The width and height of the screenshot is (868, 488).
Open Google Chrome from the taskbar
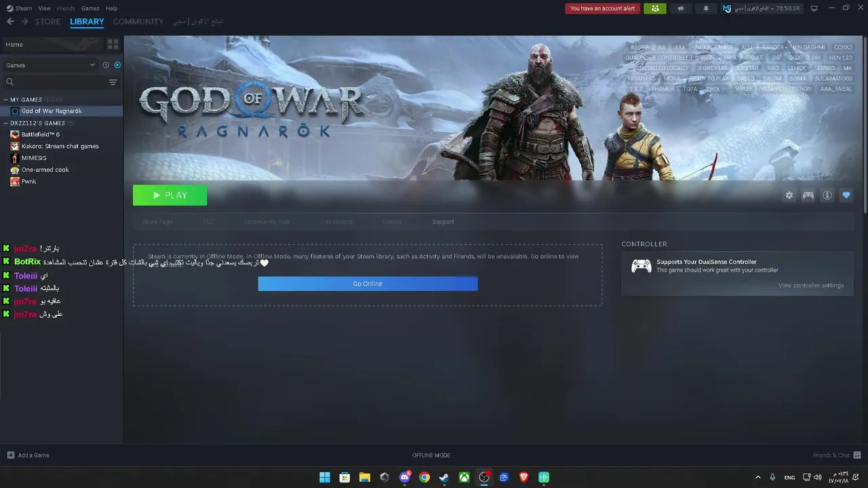(425, 477)
